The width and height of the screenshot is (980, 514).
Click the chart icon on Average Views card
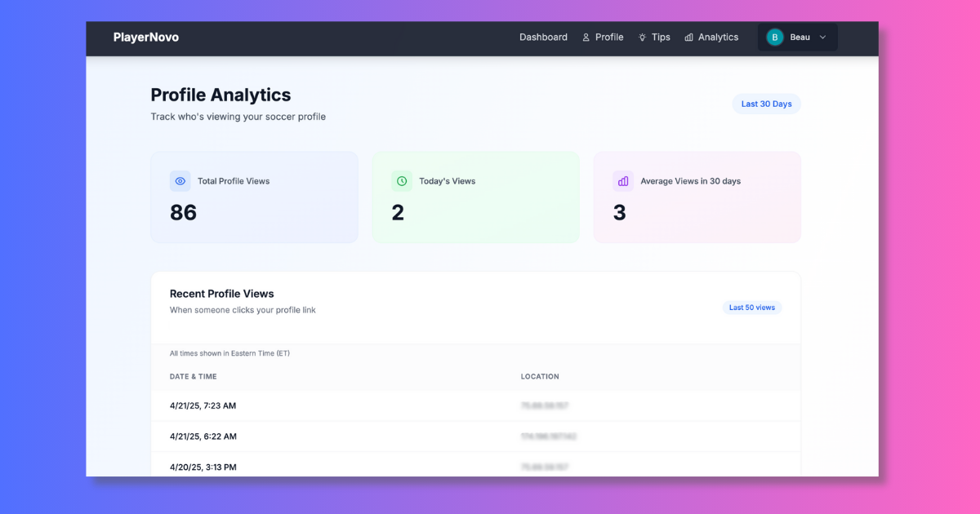pyautogui.click(x=623, y=180)
